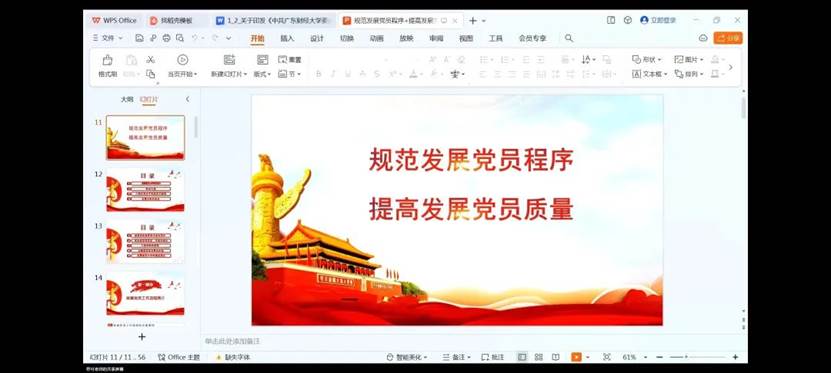831x373 pixels.
Task: Click the Reset (重置) button
Action: [290, 60]
